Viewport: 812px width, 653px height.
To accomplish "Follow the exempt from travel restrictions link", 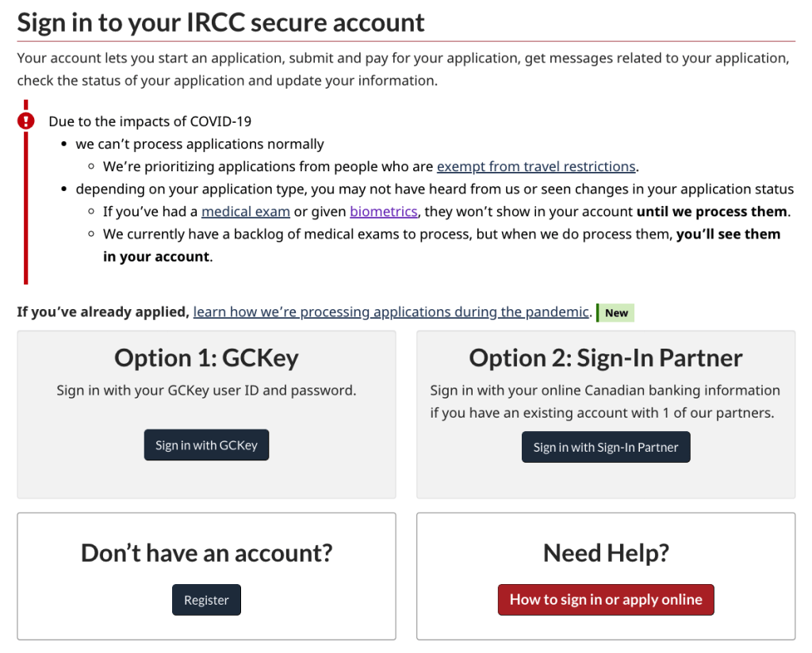I will tap(536, 166).
